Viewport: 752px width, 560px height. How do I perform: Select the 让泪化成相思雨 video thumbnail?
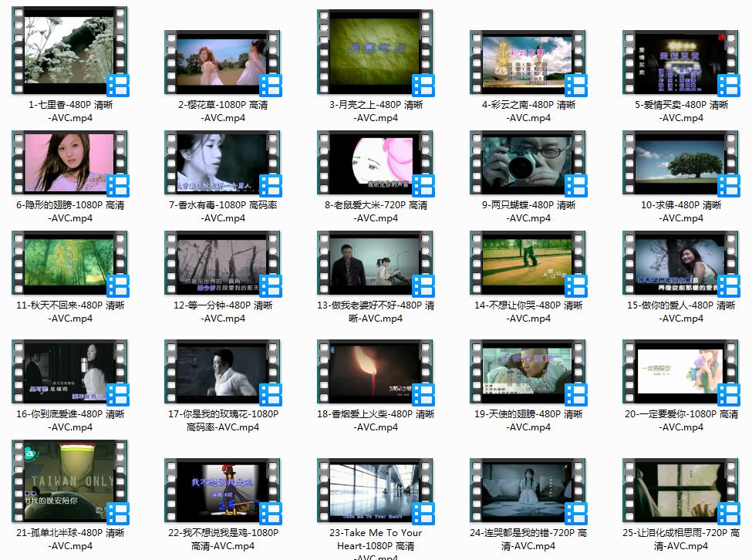click(x=680, y=491)
